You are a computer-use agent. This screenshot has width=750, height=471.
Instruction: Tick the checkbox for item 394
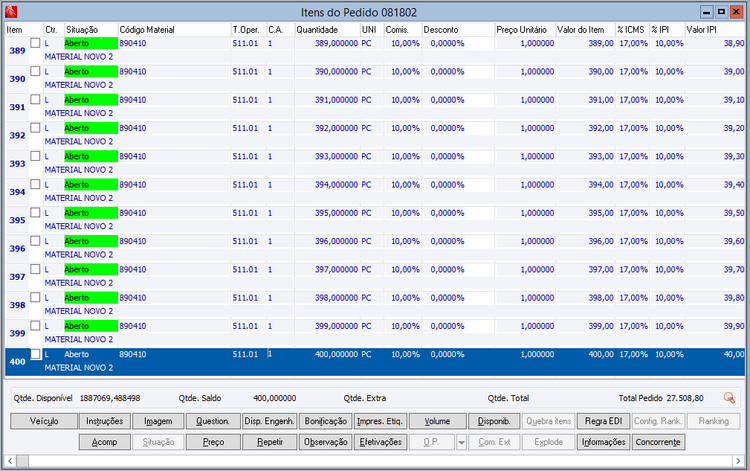coord(35,184)
